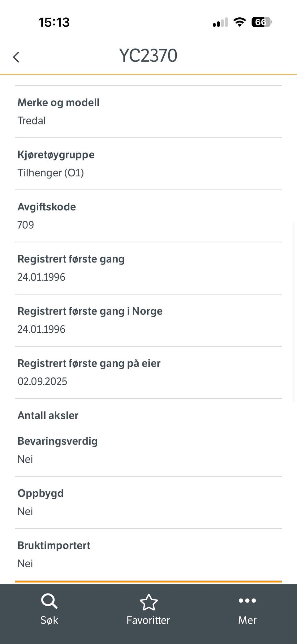The image size is (297, 644).
Task: Tap the status bar clock 15:13
Action: tap(54, 22)
